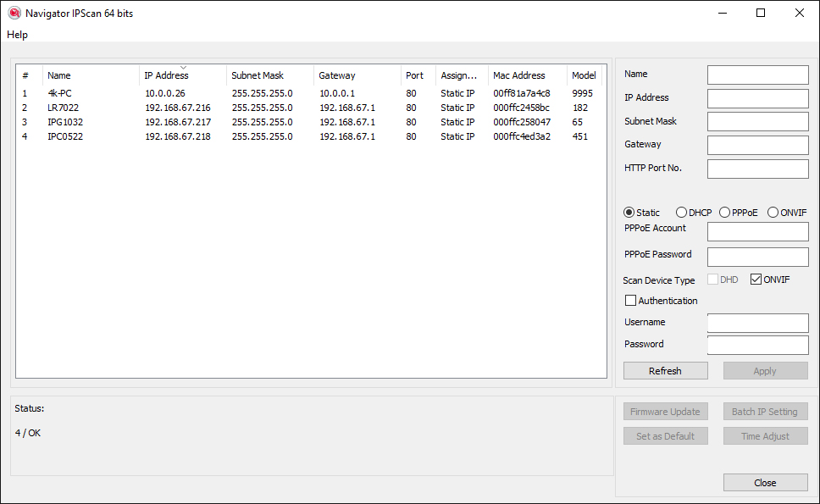Select the PPPoE radio button

(724, 213)
